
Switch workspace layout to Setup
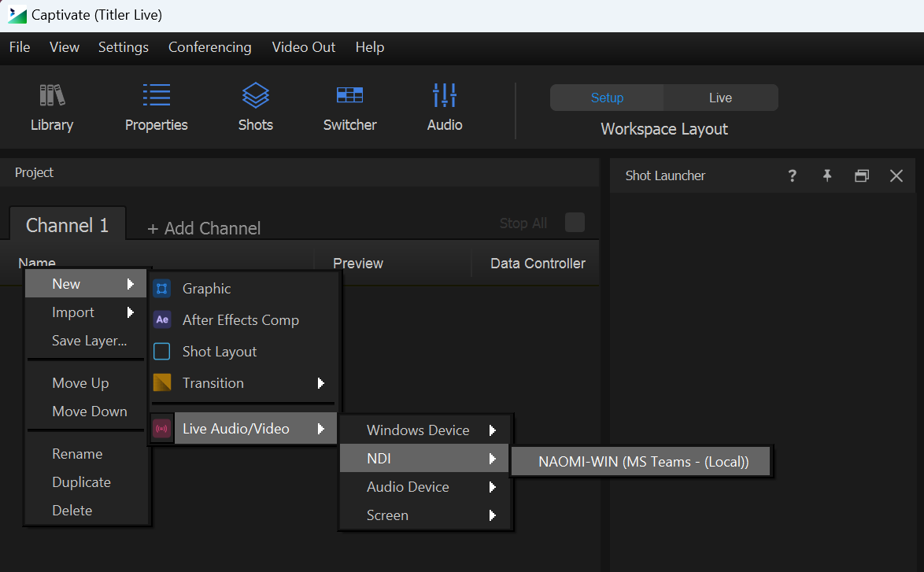tap(607, 98)
